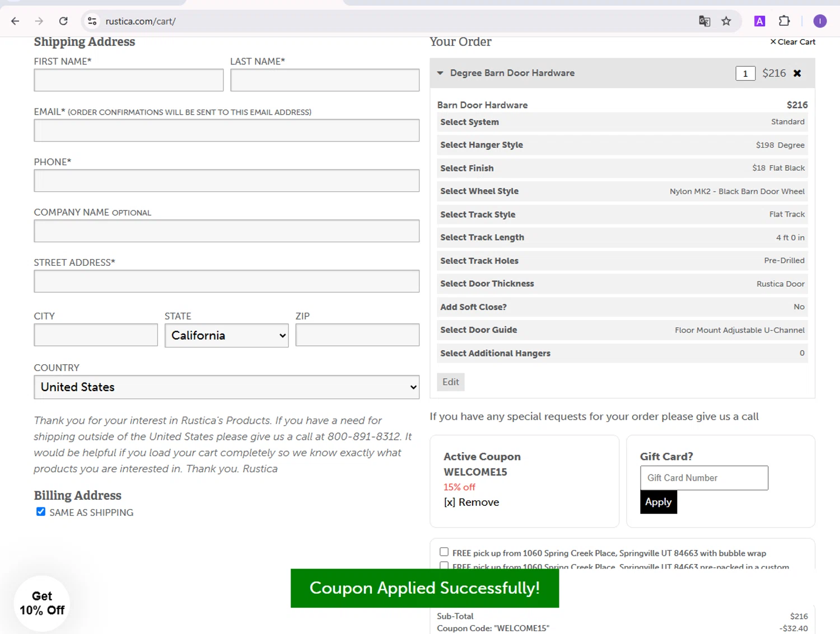
Task: Uncheck Same As Shipping checkbox
Action: [41, 511]
